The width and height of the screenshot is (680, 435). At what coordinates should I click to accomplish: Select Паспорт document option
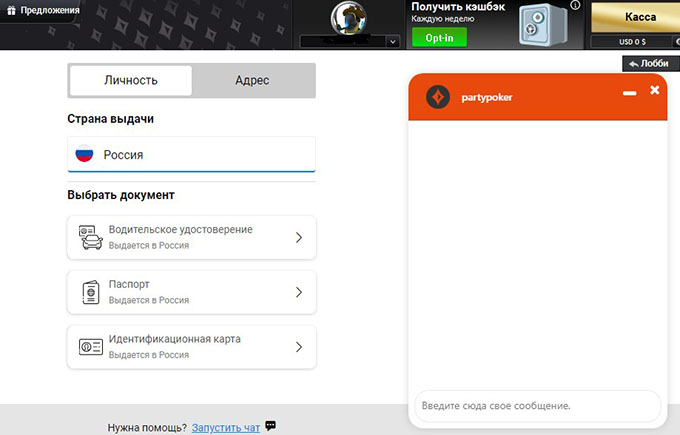[191, 292]
